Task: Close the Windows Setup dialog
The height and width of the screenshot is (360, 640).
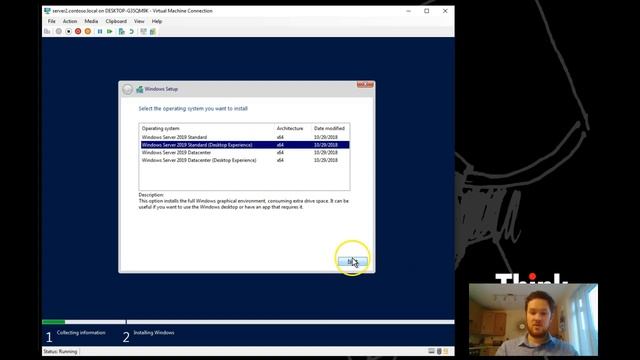Action: [365, 84]
